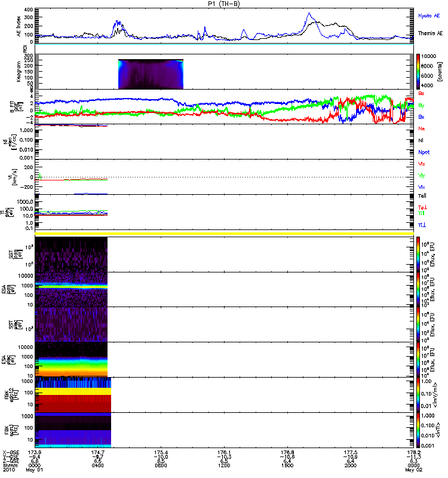
Task: Click the X-GSE value 178.2
Action: [413, 452]
